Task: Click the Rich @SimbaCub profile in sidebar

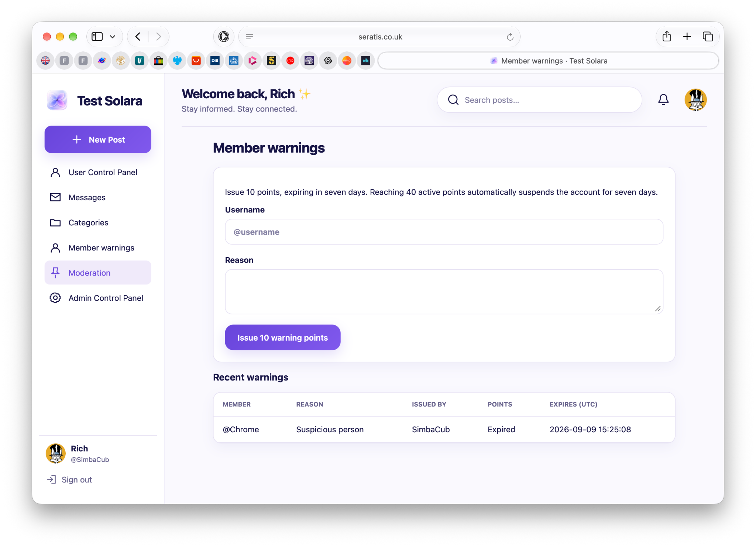Action: 78,454
